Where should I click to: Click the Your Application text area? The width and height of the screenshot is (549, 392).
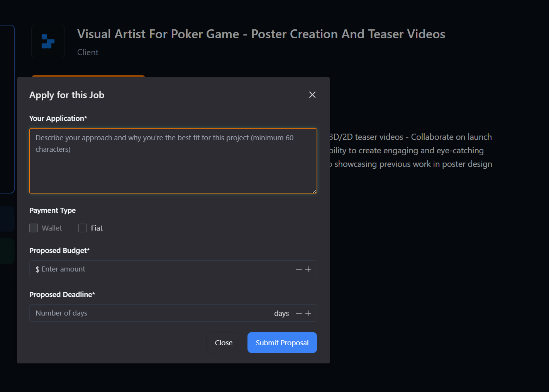pos(173,161)
